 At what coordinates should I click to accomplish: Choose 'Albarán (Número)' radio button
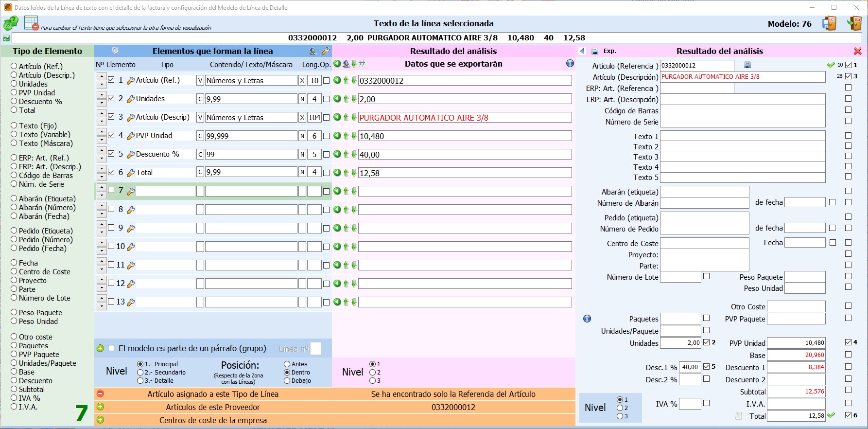14,207
